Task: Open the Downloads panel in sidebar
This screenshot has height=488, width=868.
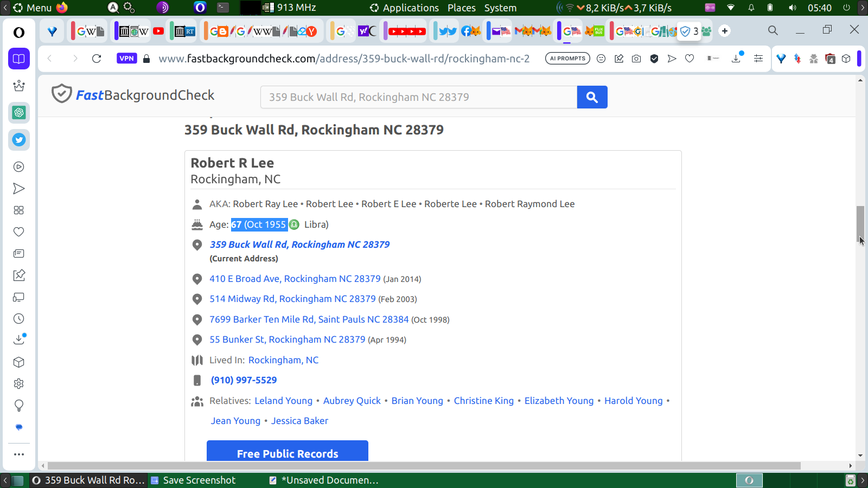Action: pos(19,339)
